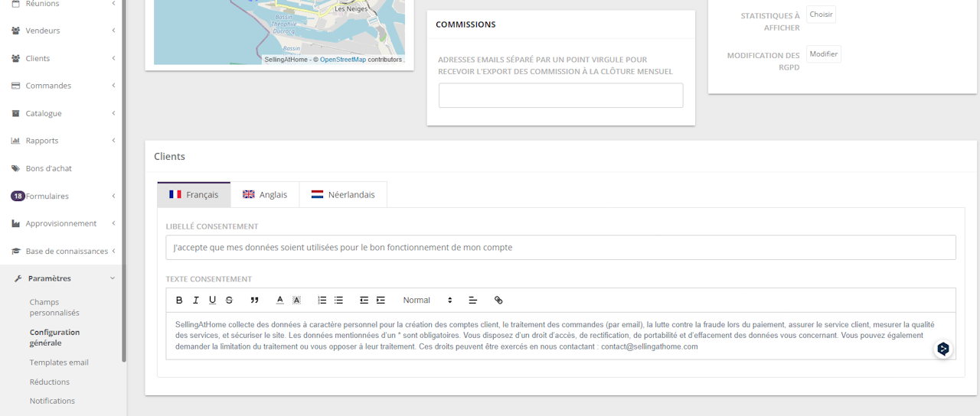The width and height of the screenshot is (980, 416).
Task: Open the text background color picker
Action: pyautogui.click(x=296, y=301)
